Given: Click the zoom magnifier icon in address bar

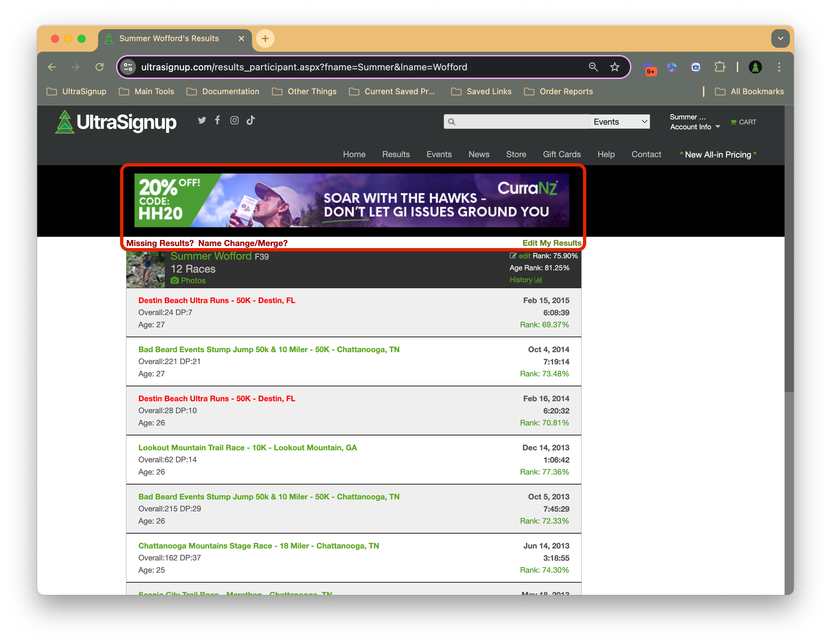Looking at the screenshot, I should 593,67.
